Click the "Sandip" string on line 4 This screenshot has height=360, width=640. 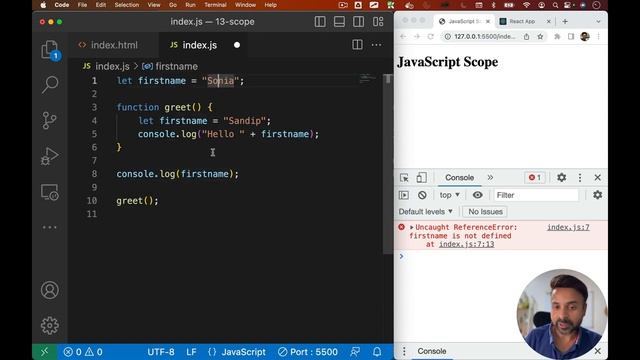pyautogui.click(x=244, y=120)
